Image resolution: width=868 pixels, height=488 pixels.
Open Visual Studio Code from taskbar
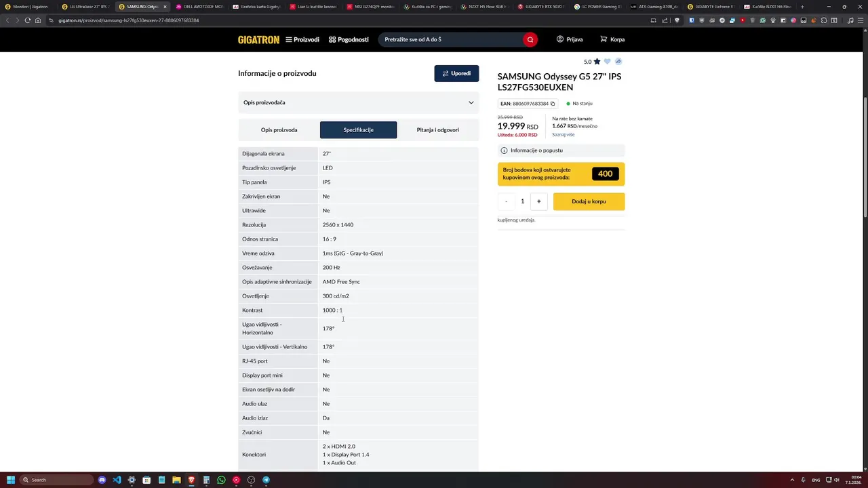point(117,480)
